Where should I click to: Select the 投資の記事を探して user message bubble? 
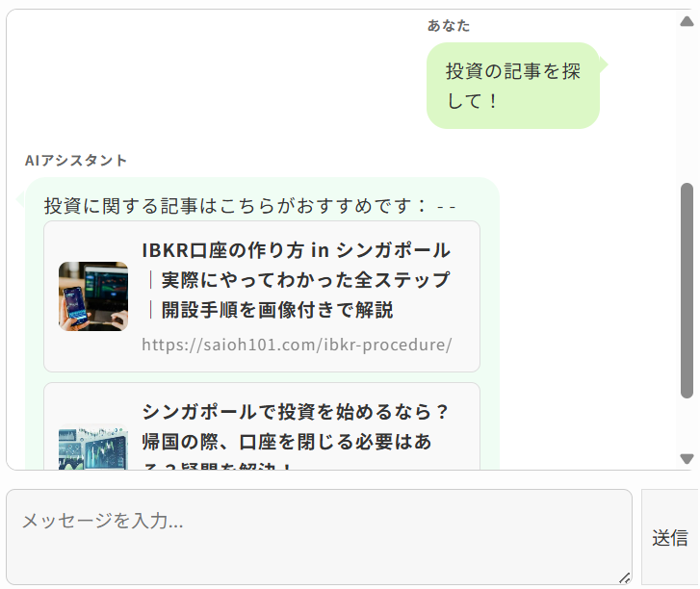click(513, 86)
